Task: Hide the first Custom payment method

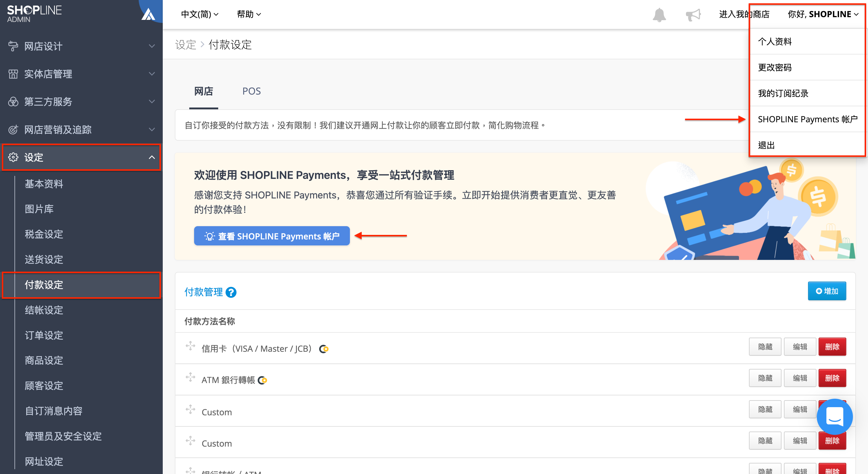Action: click(765, 409)
